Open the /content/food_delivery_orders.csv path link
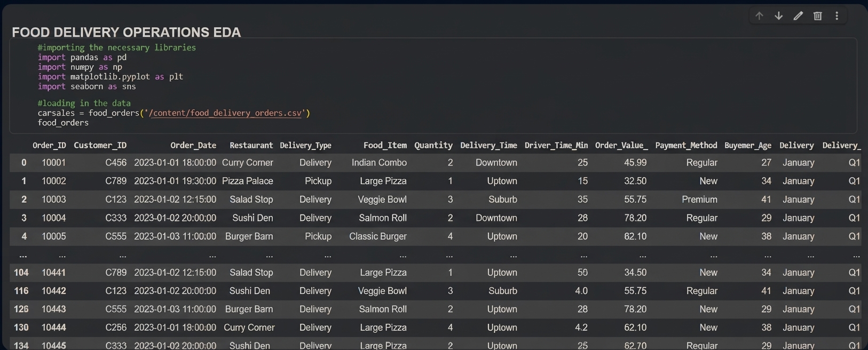The width and height of the screenshot is (868, 350). pos(225,113)
